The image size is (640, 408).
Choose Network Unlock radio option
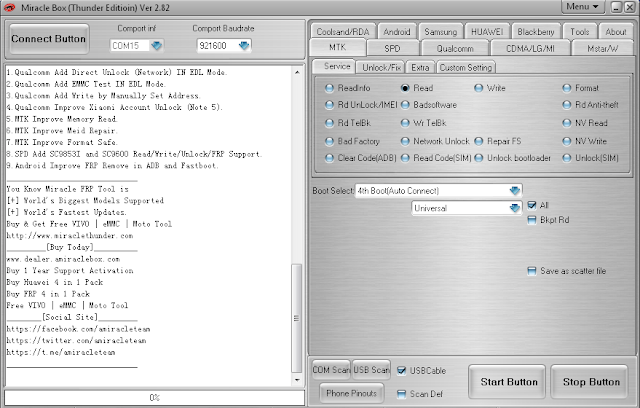[x=435, y=141]
